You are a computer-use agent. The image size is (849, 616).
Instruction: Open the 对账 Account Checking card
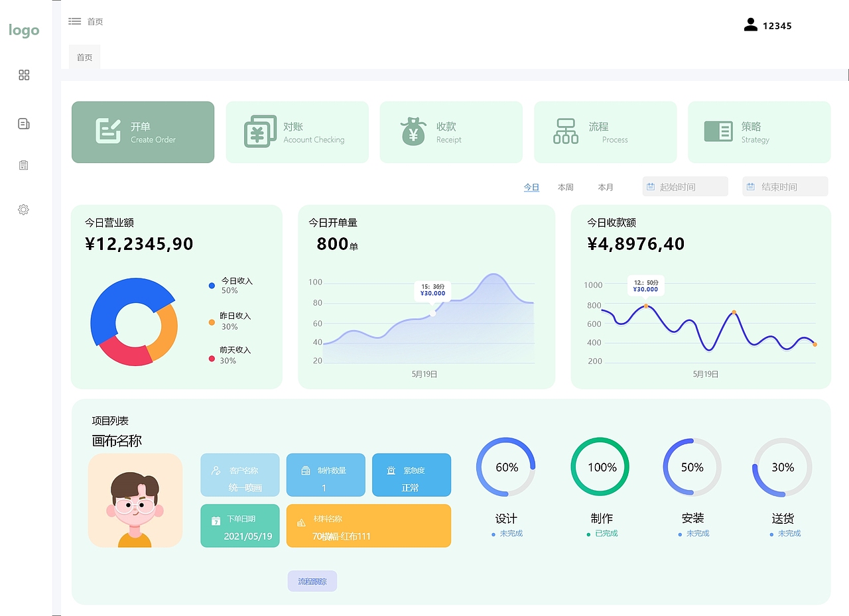click(x=297, y=132)
